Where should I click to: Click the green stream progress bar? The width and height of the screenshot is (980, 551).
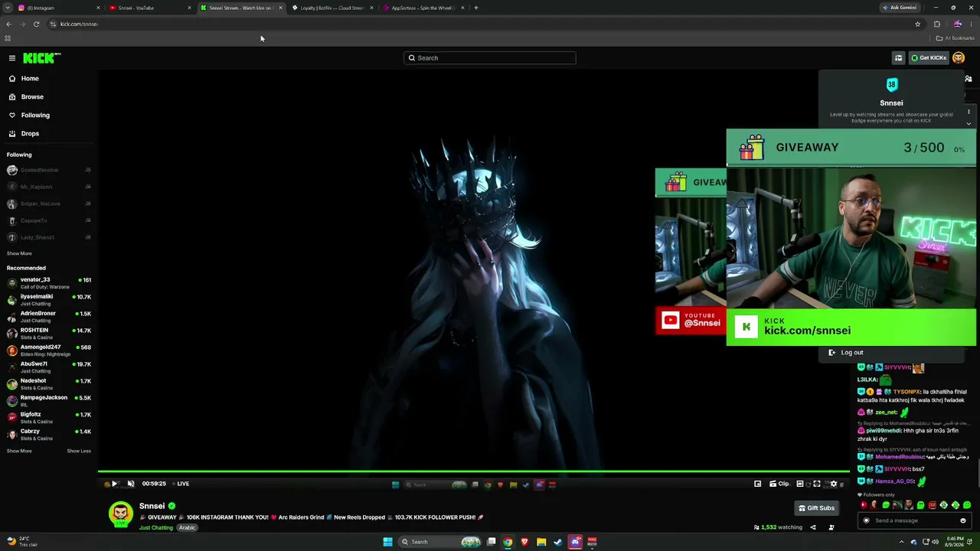click(474, 472)
